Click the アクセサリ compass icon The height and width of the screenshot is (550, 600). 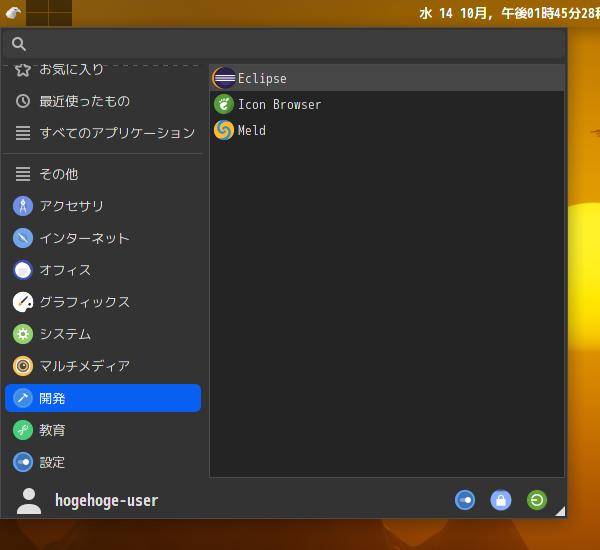pos(23,206)
